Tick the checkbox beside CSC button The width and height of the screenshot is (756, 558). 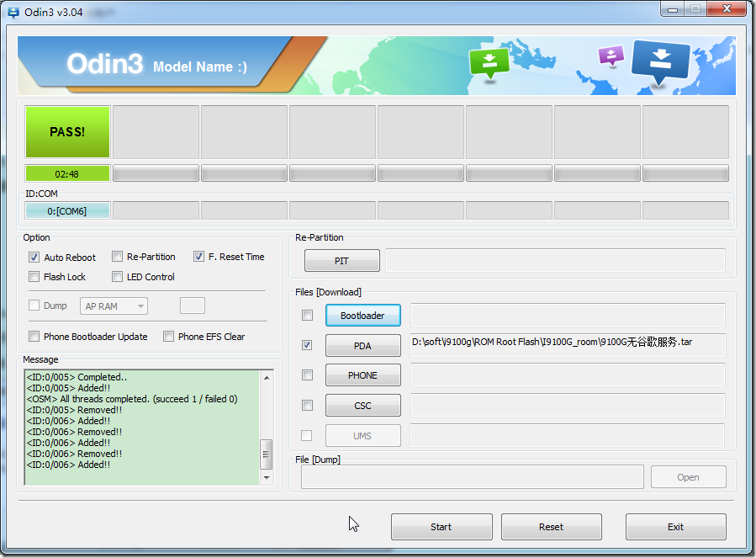click(307, 405)
